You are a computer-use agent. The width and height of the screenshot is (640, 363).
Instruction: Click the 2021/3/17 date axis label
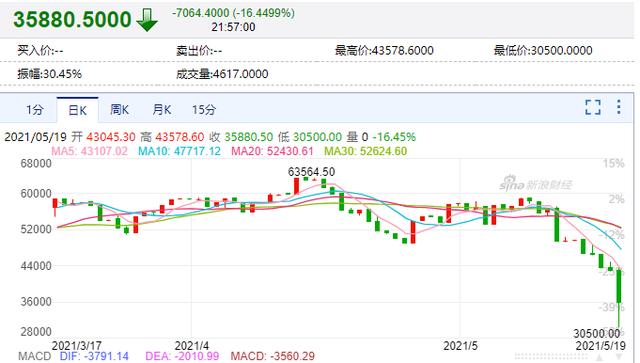77,346
